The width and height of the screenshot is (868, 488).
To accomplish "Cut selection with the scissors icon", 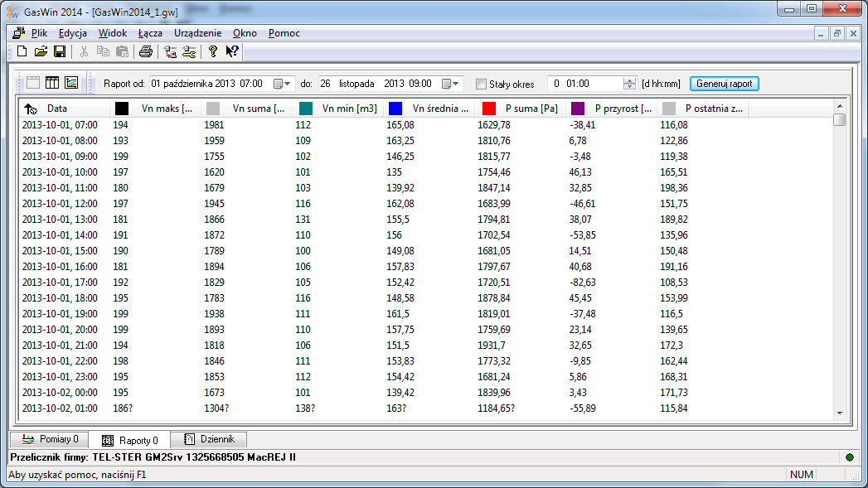I will point(84,51).
